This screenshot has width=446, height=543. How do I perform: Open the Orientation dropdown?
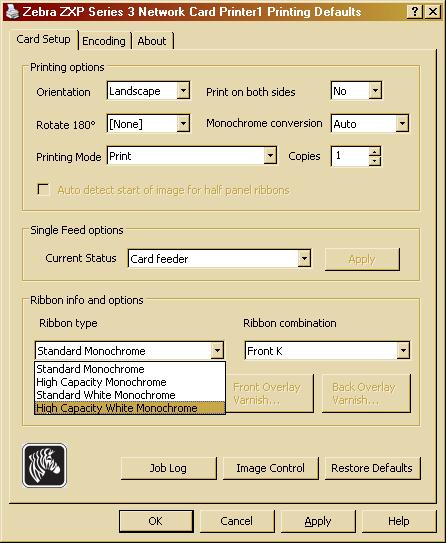(183, 91)
